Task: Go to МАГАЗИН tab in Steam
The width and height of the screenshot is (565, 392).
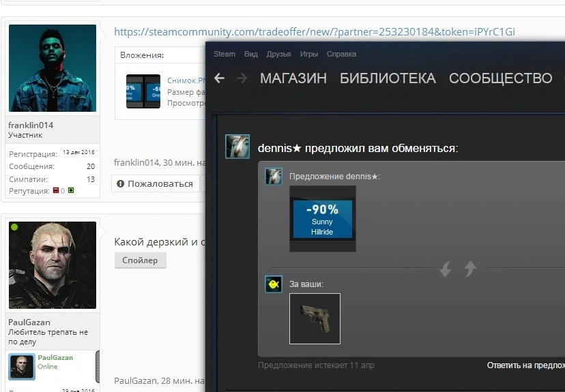Action: (293, 78)
